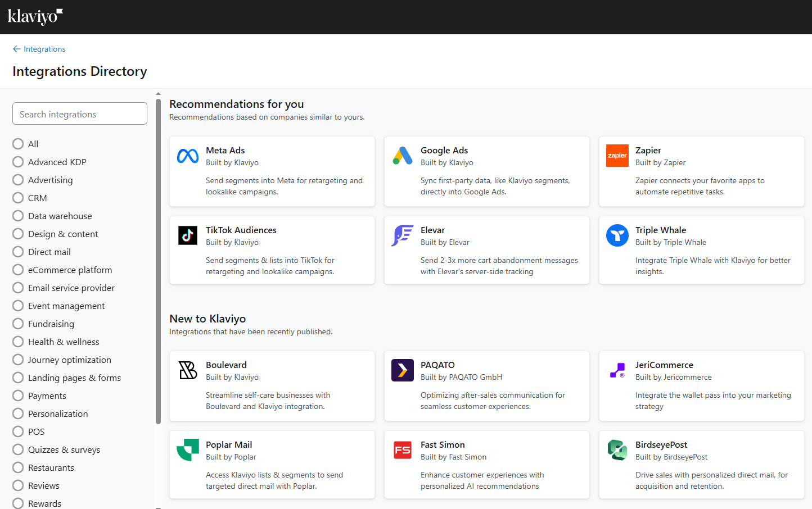
Task: Open the Triple Whale integration title
Action: [661, 230]
